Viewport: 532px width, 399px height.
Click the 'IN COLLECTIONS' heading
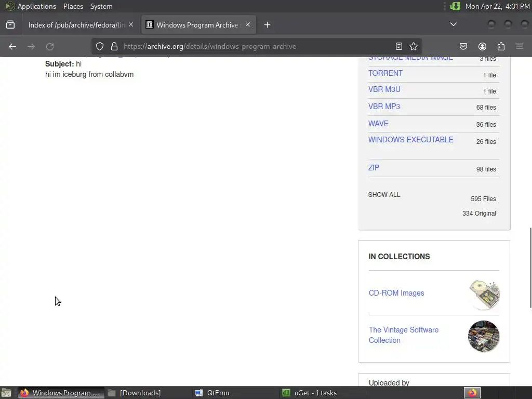click(x=399, y=257)
